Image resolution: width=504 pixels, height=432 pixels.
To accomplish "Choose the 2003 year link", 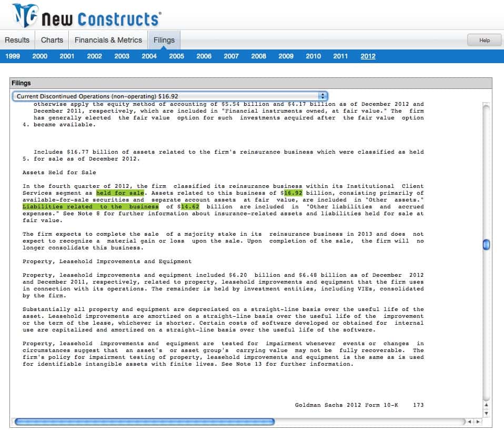I will coord(122,56).
